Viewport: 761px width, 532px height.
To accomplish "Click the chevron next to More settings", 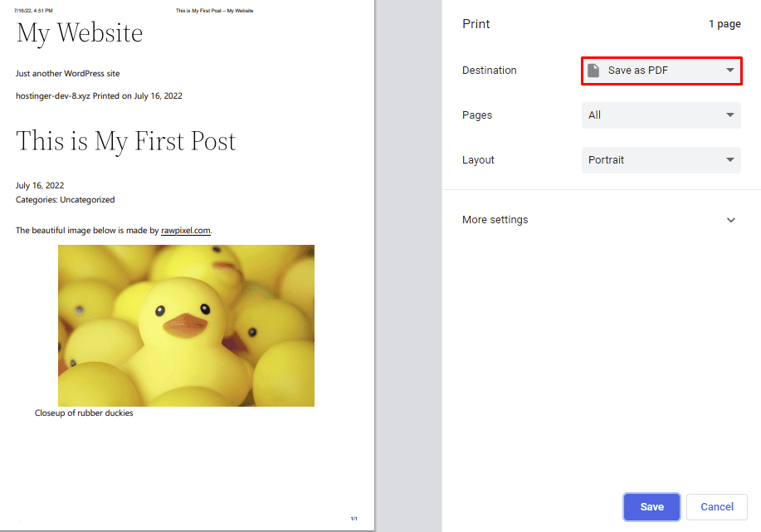I will [x=731, y=220].
